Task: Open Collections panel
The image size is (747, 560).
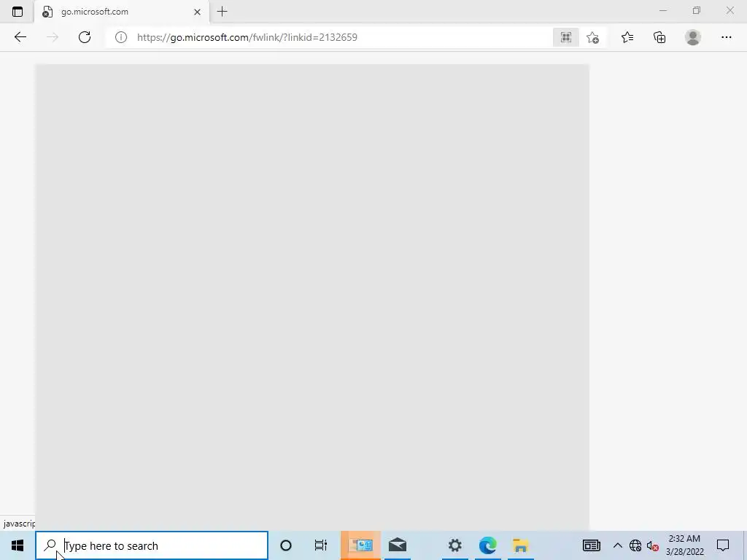Action: click(659, 37)
